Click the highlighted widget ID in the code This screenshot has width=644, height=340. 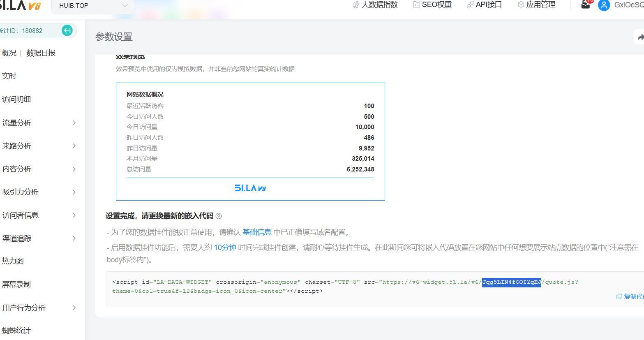pos(511,282)
